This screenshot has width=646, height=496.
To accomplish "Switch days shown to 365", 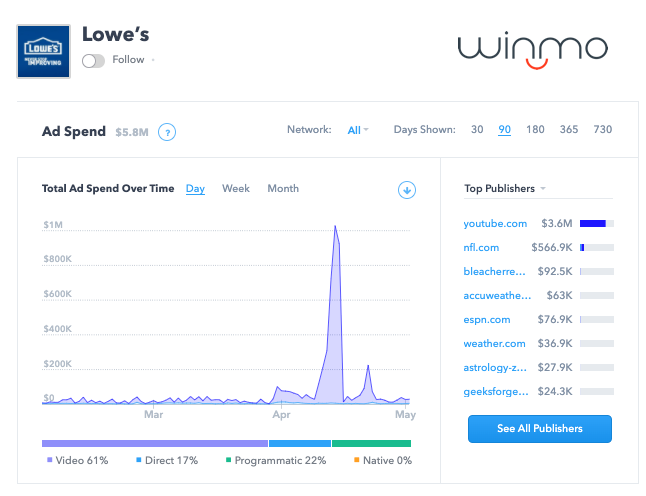I will click(x=569, y=129).
